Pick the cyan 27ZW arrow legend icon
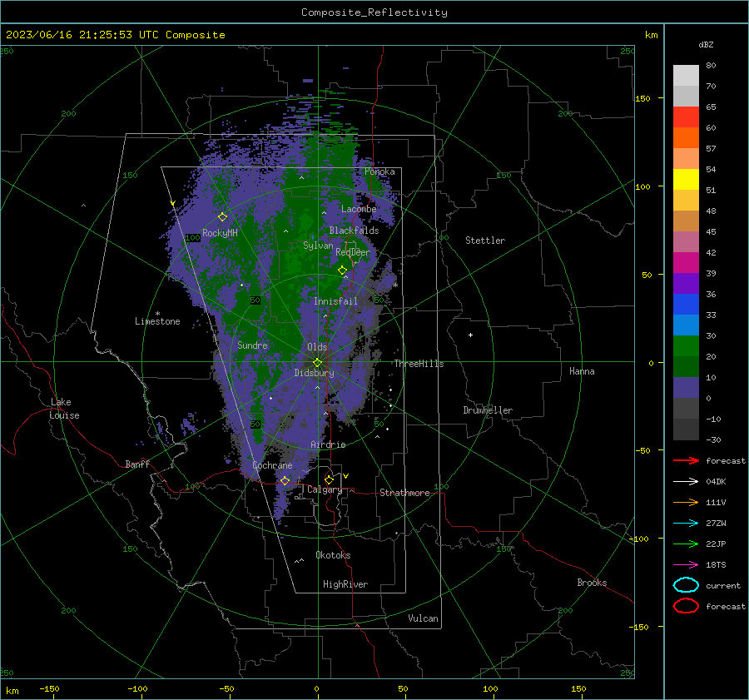 coord(686,524)
